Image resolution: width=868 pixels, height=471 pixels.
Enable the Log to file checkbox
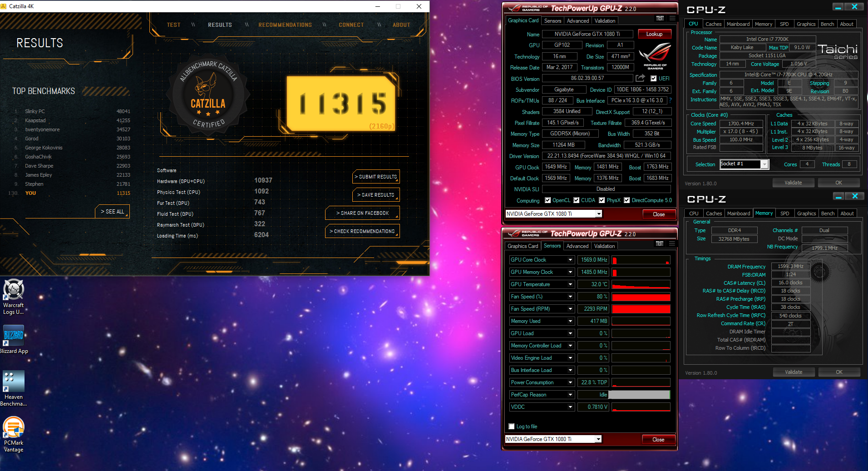pyautogui.click(x=512, y=426)
